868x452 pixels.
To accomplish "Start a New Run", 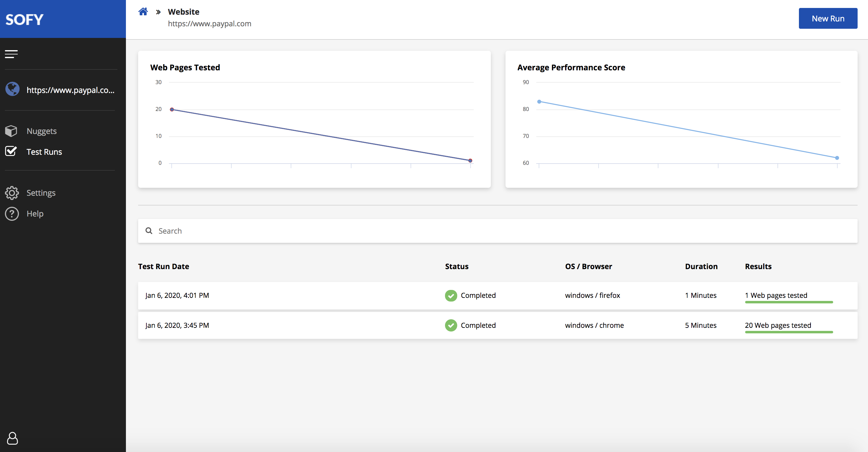I will click(828, 19).
